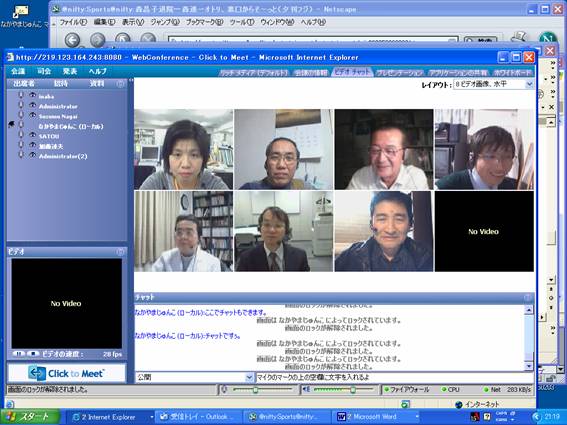Collapse the left sidebar with double-arrow handle
Viewport: 567px width, 425px height.
tap(131, 81)
